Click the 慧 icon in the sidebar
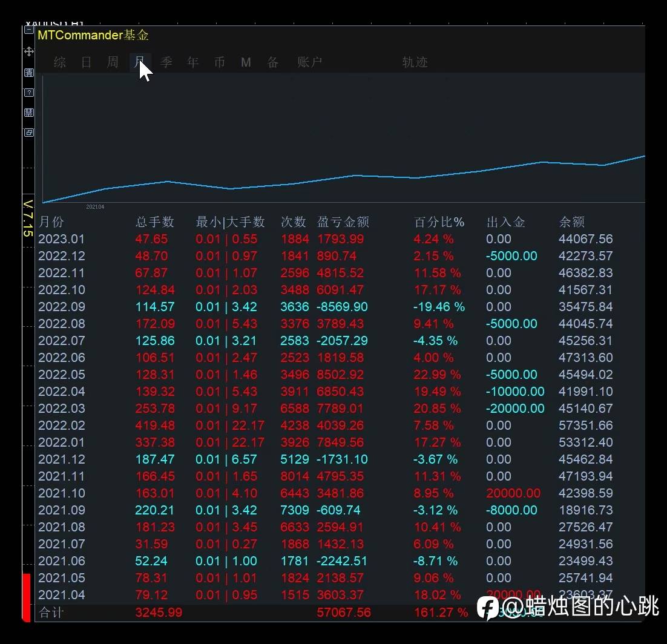 tap(28, 113)
